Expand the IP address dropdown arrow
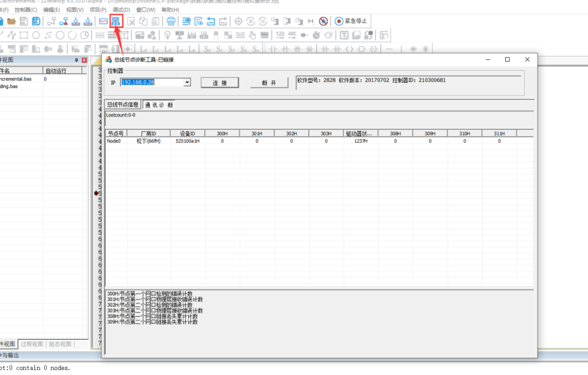The height and width of the screenshot is (375, 588). click(x=187, y=82)
